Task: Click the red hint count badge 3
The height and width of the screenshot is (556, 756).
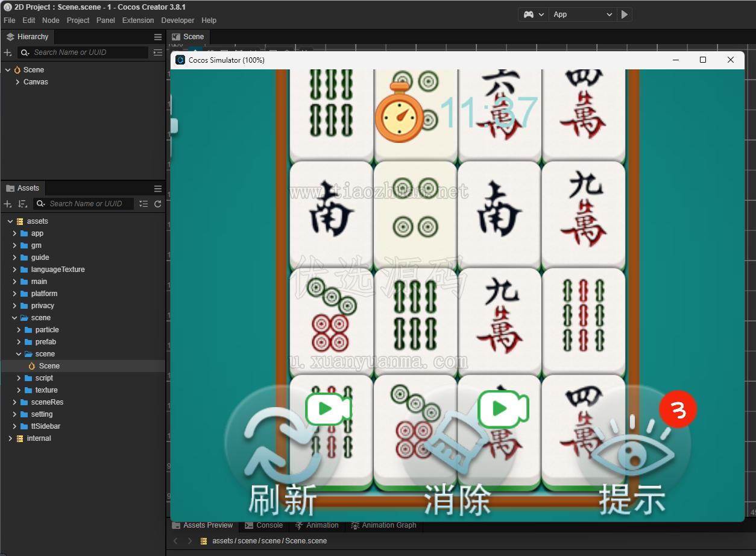Action: [x=678, y=410]
